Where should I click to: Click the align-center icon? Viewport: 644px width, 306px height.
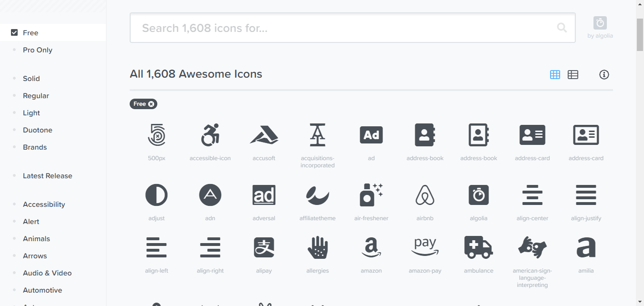tap(532, 195)
